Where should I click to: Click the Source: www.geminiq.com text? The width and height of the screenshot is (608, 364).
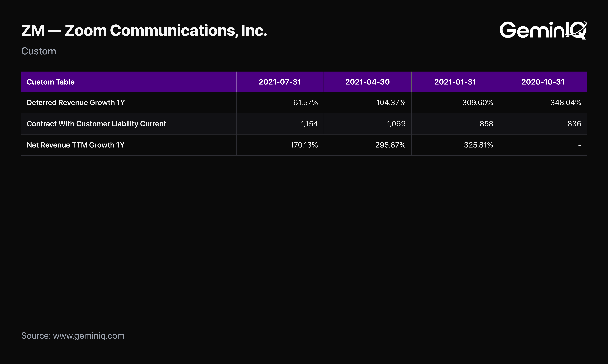(x=73, y=336)
